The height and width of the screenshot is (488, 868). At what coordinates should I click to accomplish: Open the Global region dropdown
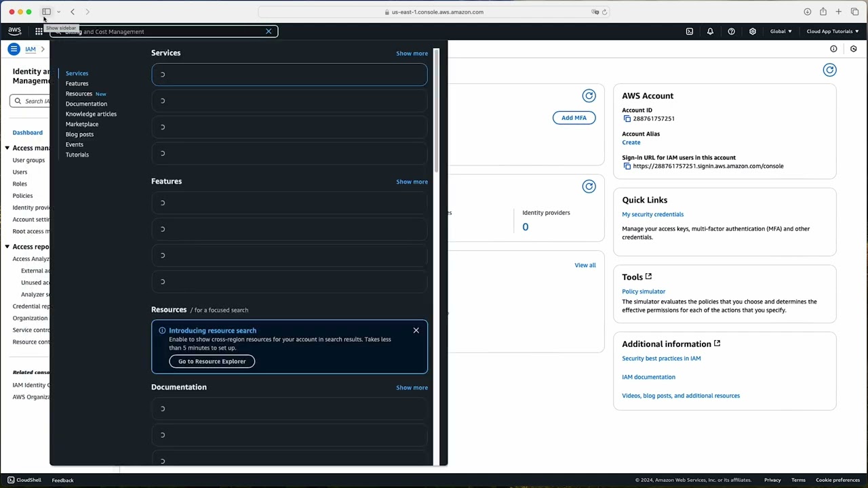coord(781,31)
